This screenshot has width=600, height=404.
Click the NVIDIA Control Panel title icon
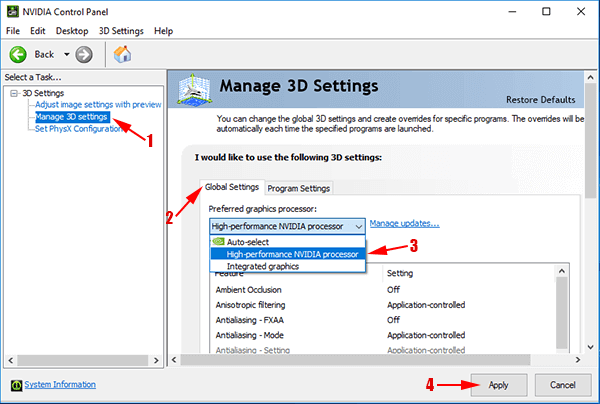coord(12,11)
